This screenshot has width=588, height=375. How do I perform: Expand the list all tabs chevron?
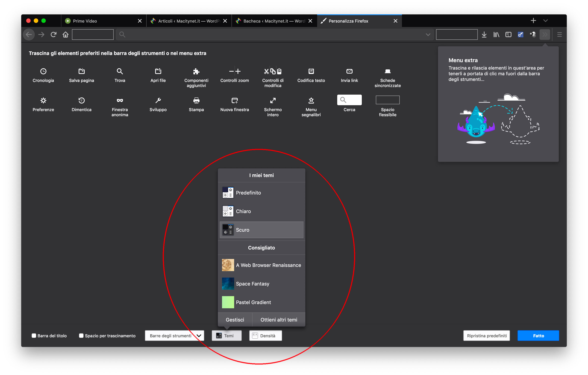(546, 21)
